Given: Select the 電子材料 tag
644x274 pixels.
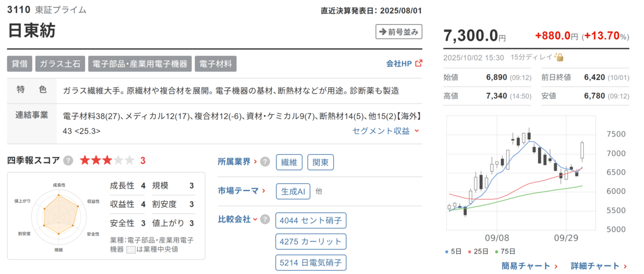Looking at the screenshot, I should (216, 64).
